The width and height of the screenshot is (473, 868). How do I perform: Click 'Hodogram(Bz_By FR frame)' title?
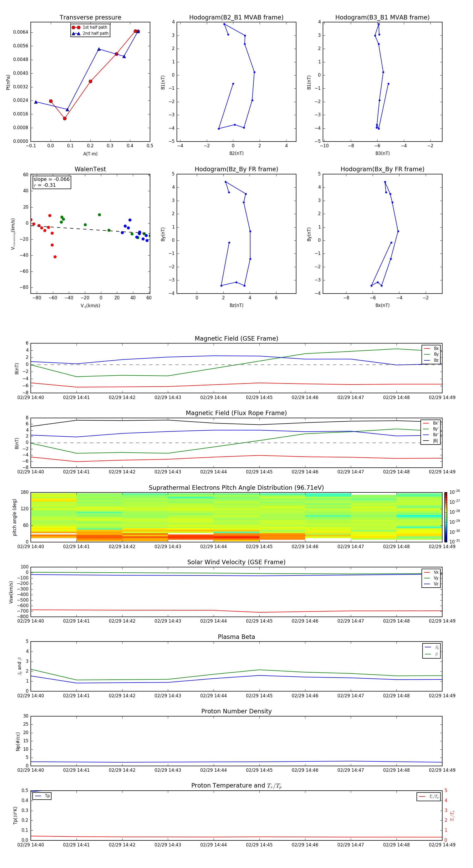click(x=236, y=169)
